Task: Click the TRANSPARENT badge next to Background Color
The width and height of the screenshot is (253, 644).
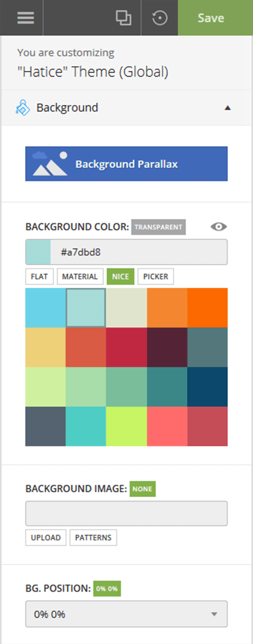Action: tap(158, 227)
